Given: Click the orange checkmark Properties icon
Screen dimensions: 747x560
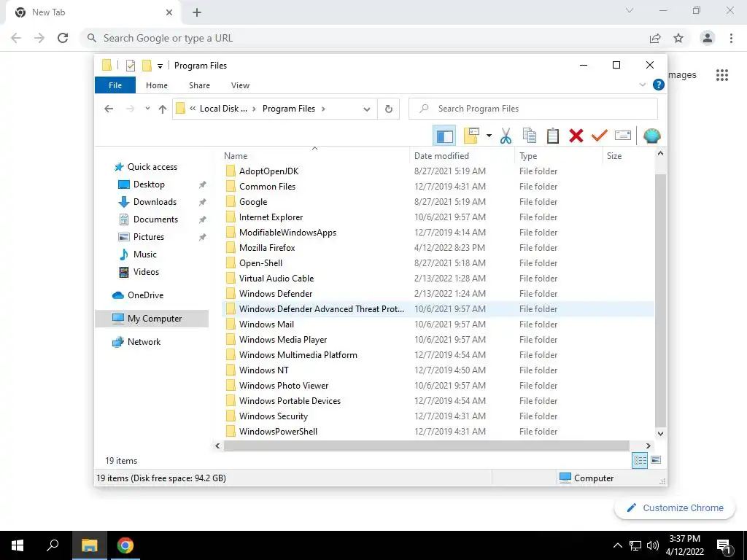Looking at the screenshot, I should (x=600, y=136).
